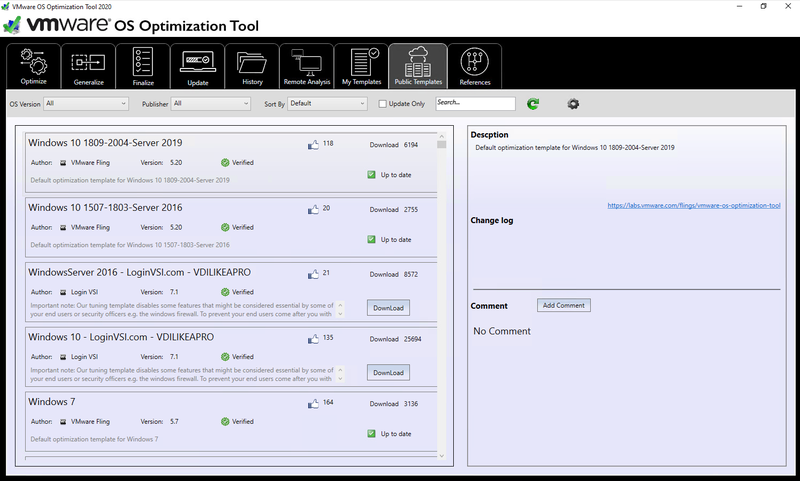Screen dimensions: 800x481
Task: Click thumbs-up on Windows 7 template
Action: [314, 404]
